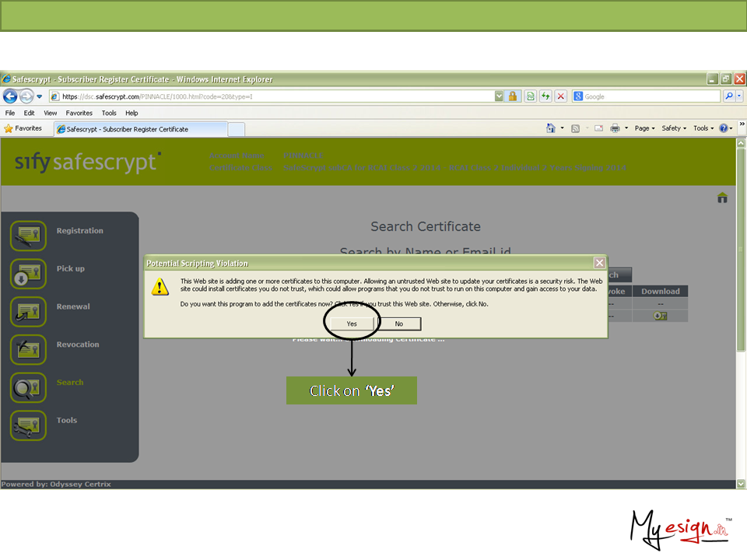Open the Pick up certificate icon
This screenshot has width=747, height=560.
[x=29, y=274]
